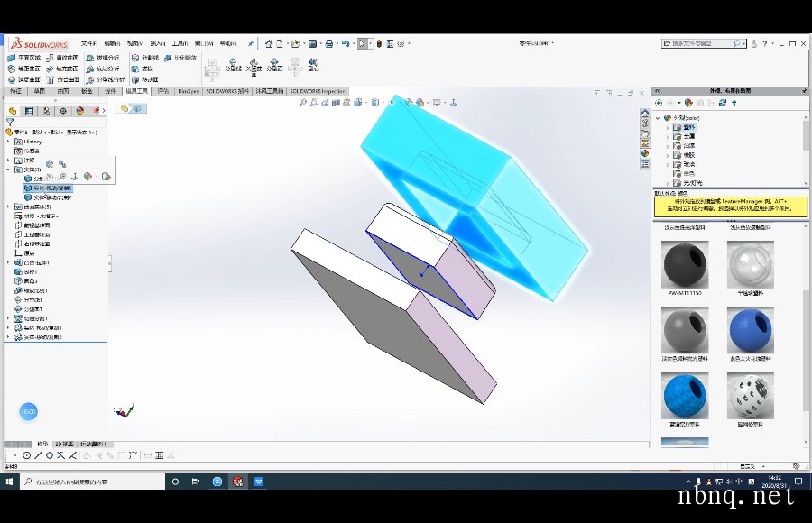
Task: Expand the Surface Bodies folder node
Action: [x=8, y=206]
